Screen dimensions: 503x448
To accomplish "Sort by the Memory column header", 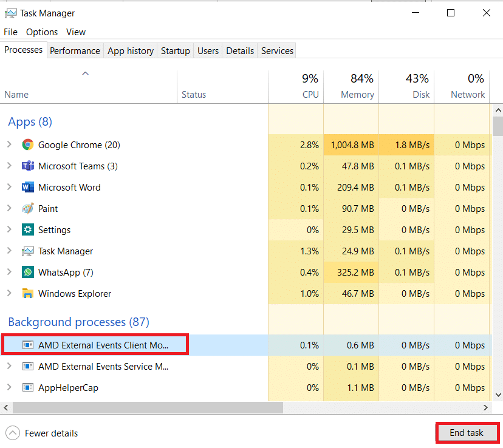I will [351, 87].
